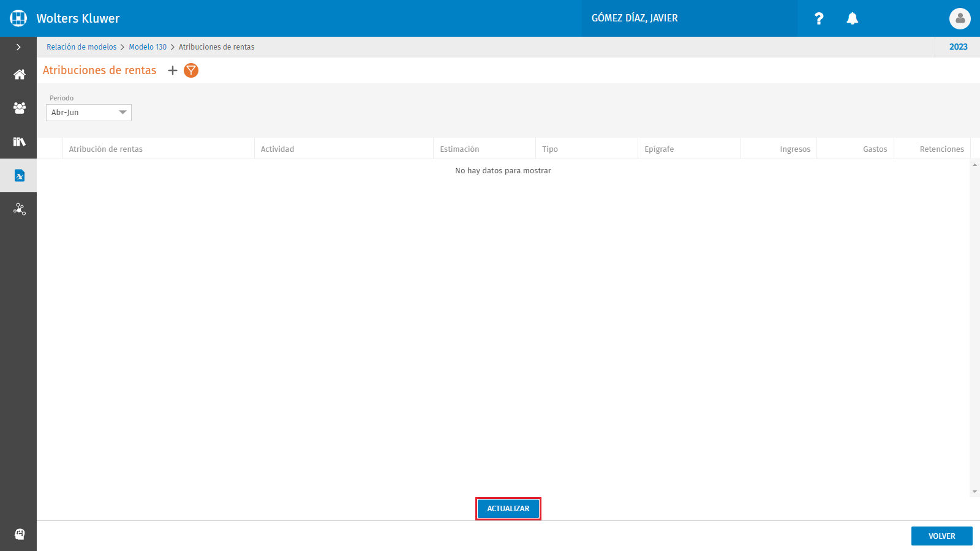The width and height of the screenshot is (980, 551).
Task: Click the client name GÓMEZ DÍAZ, JAVIER
Action: coord(635,18)
